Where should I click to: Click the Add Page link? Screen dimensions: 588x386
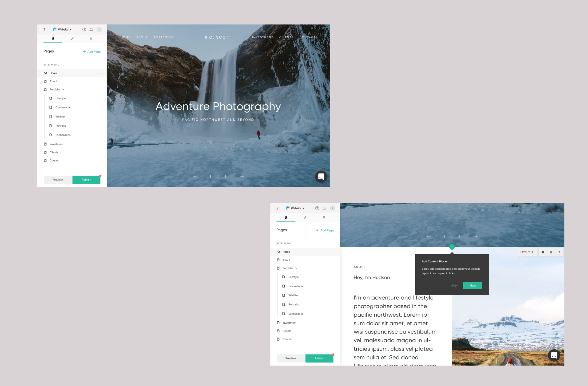click(92, 51)
